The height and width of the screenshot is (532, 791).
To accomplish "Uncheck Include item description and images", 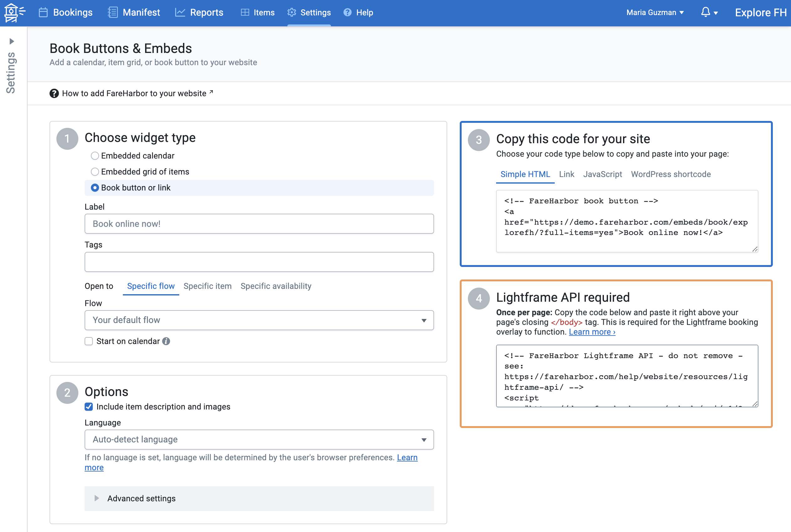I will click(89, 407).
